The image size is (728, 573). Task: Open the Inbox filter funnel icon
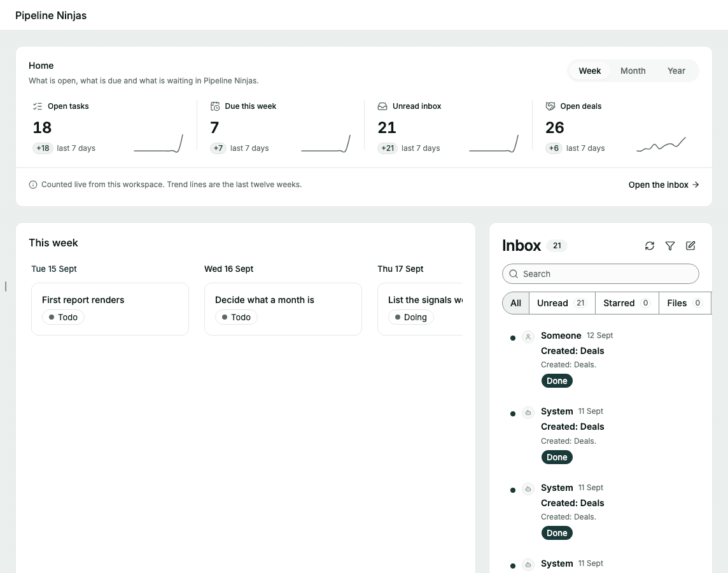[x=670, y=246]
